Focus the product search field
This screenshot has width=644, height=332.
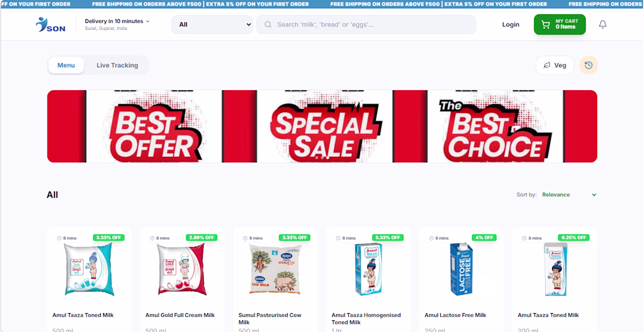(366, 25)
